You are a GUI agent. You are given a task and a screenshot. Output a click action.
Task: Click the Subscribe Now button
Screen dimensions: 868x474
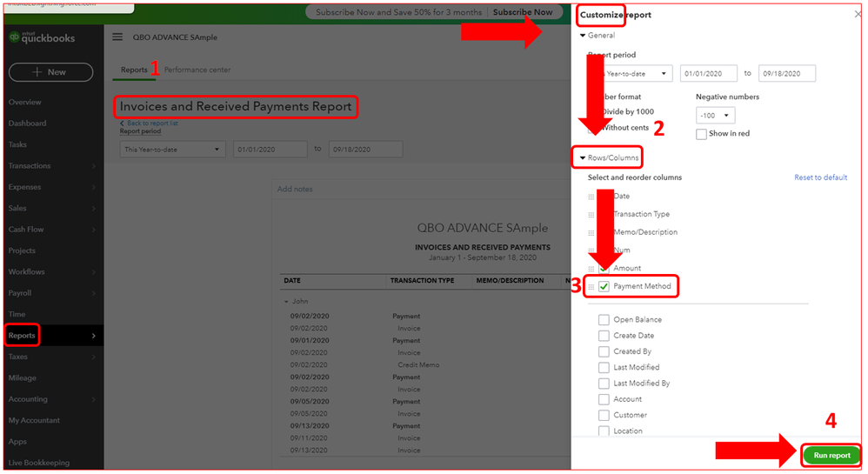523,12
